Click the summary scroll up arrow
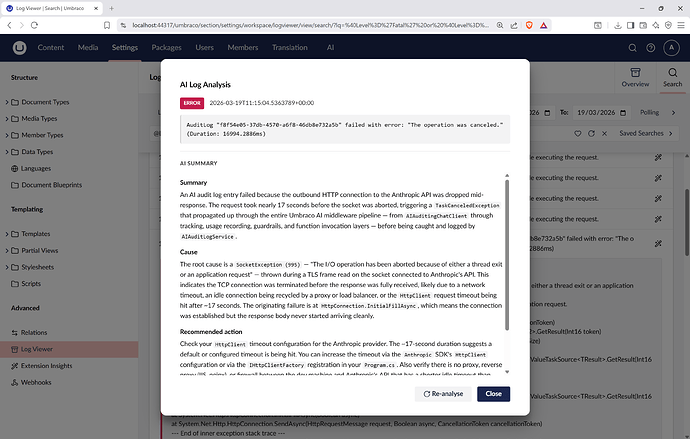Screen dimensions: 690x439 (507, 176)
